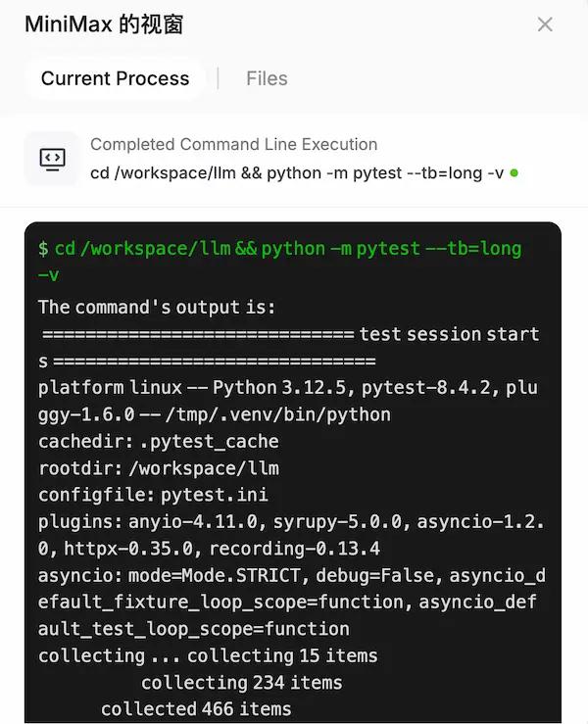Click the collecting 234 items text

(x=241, y=682)
